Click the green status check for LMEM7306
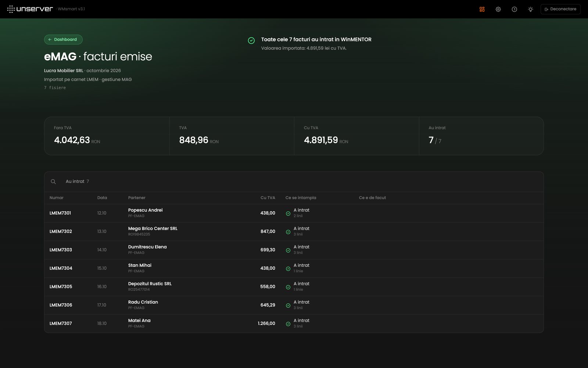The width and height of the screenshot is (588, 368). 288,305
